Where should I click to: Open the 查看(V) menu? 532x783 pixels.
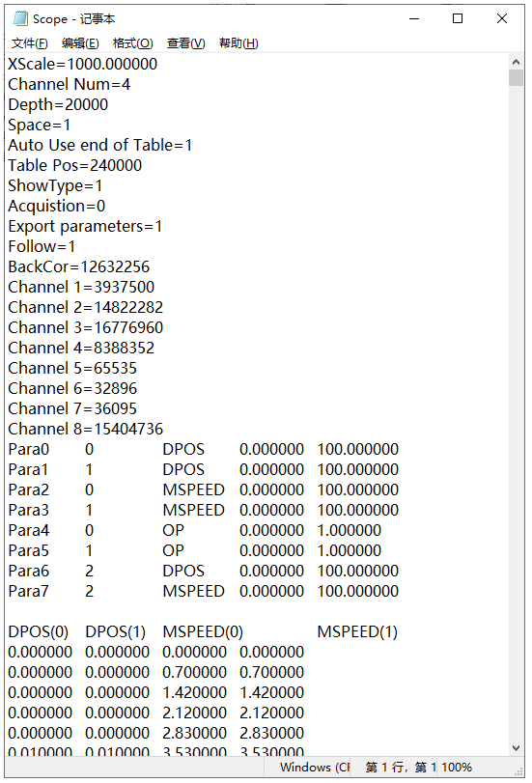[x=185, y=43]
